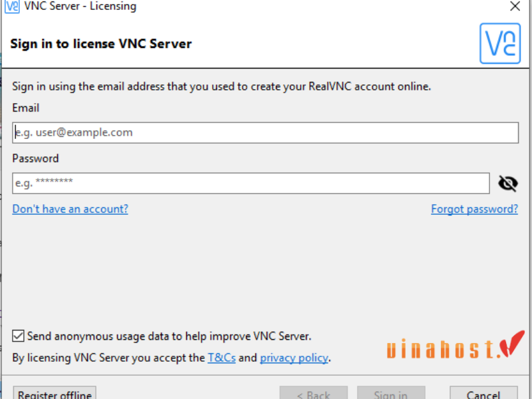
Task: Click the VNC logo in title bar
Action: click(x=12, y=6)
